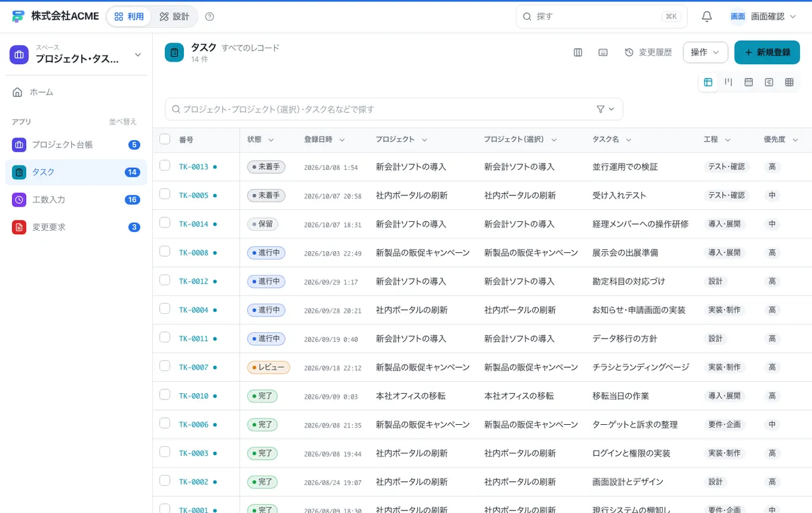The image size is (812, 513).
Task: Switch to gantt timeline view icon
Action: click(x=769, y=82)
